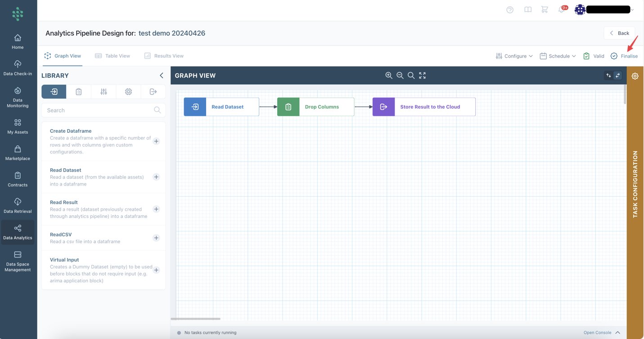Open the Schedule dropdown
The width and height of the screenshot is (644, 339).
point(558,56)
